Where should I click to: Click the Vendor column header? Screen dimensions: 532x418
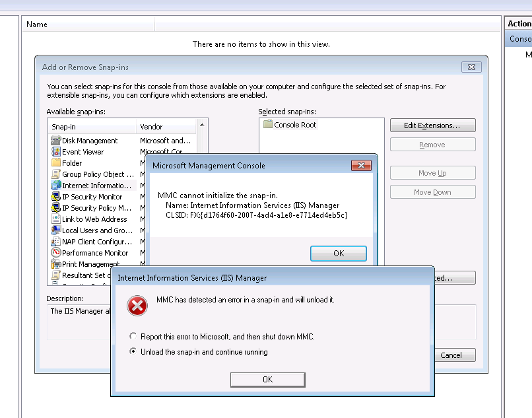click(x=166, y=127)
